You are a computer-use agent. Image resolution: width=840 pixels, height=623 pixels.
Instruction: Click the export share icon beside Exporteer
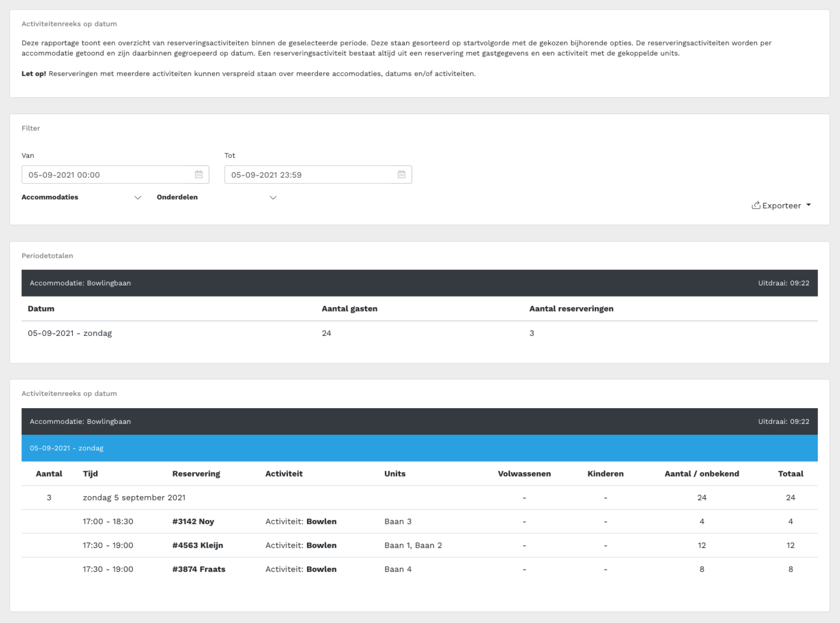pyautogui.click(x=756, y=205)
